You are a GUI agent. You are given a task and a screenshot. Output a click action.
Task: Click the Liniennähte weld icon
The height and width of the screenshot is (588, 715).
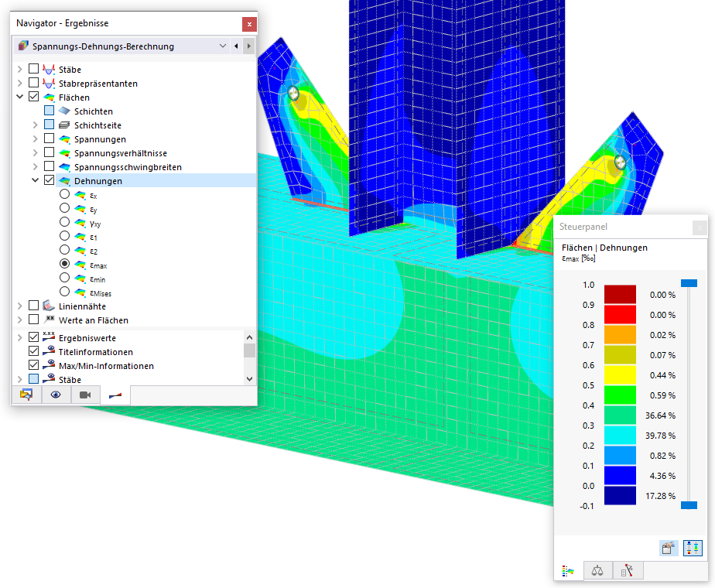click(49, 306)
